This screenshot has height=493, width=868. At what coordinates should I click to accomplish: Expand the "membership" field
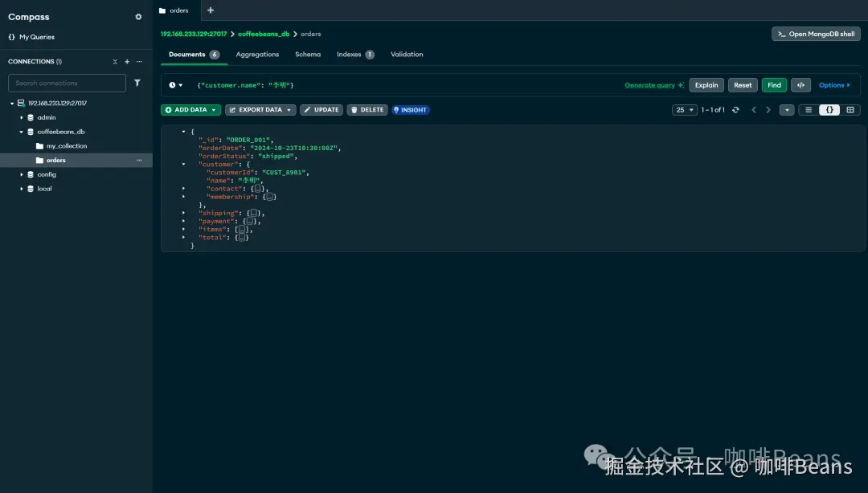point(184,197)
